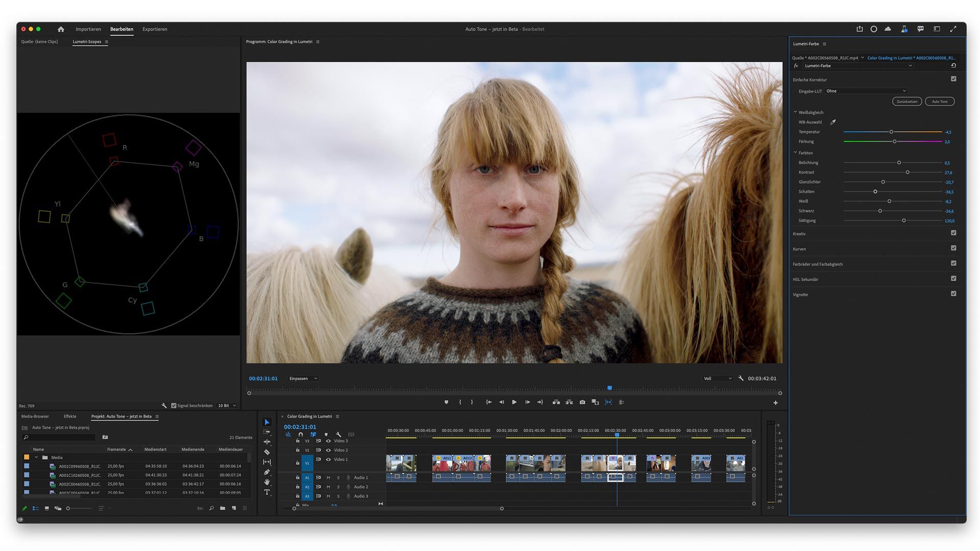This screenshot has width=980, height=551.
Task: Open the Effekte panel tab
Action: [x=70, y=416]
